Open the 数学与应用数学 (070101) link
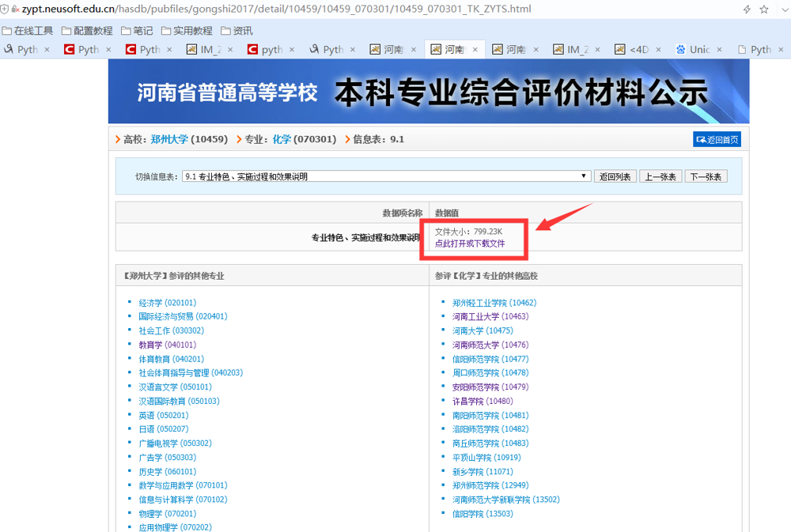 (x=184, y=485)
